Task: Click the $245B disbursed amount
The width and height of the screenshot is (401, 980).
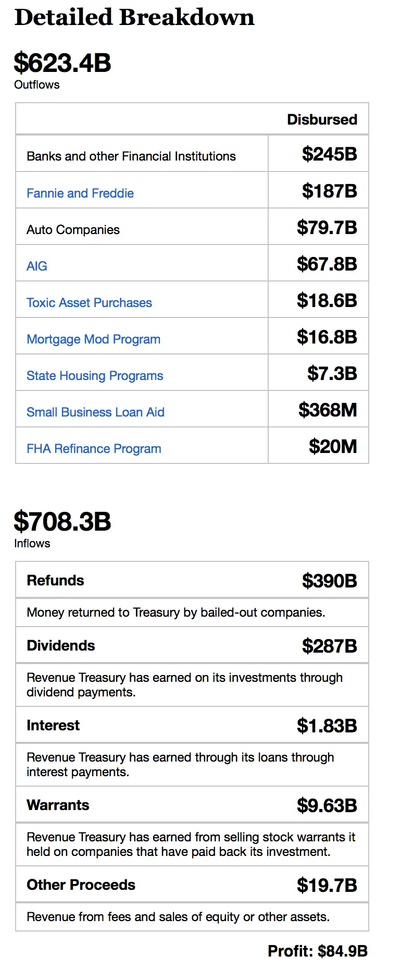Action: (329, 154)
